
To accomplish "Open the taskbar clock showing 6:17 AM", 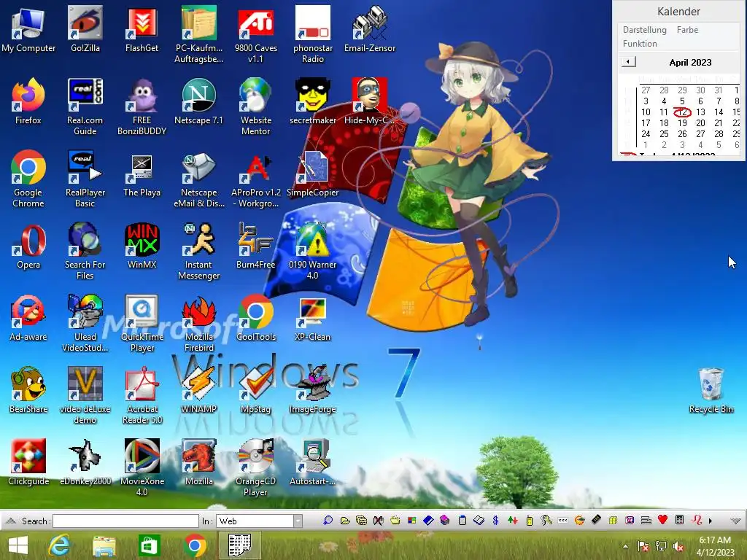I will click(x=715, y=546).
